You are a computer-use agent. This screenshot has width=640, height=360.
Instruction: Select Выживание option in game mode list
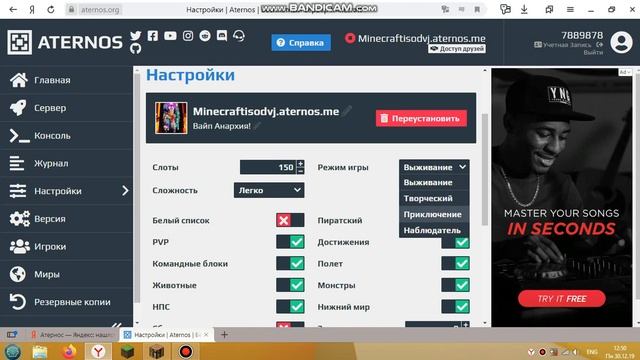[434, 182]
